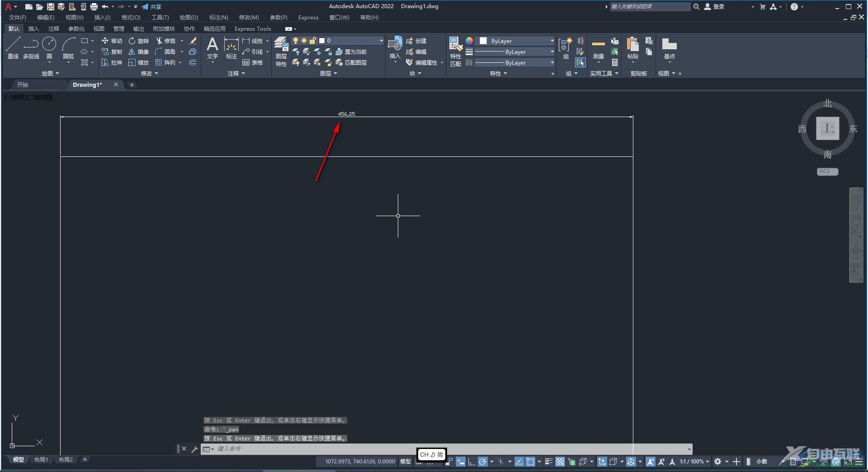Expand the 绘图 (Draw) panel
868x472 pixels.
coord(50,73)
